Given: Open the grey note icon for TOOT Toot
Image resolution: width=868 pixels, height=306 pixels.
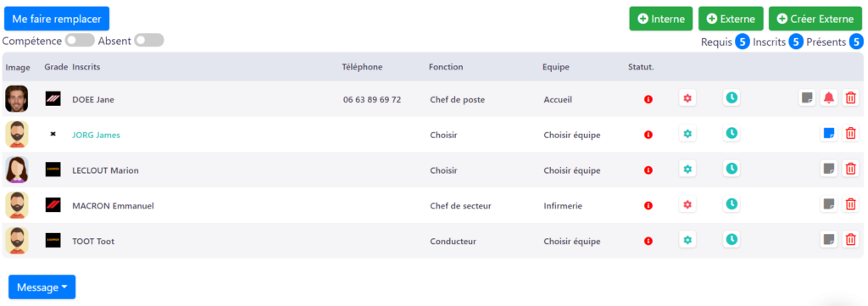Looking at the screenshot, I should click(x=828, y=240).
